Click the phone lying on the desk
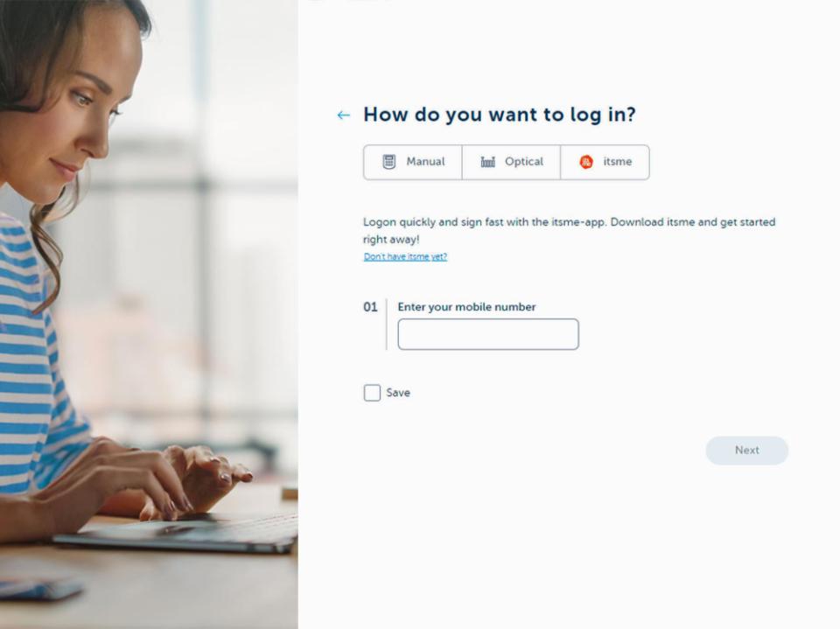Viewport: 840px width, 629px height. click(40, 587)
